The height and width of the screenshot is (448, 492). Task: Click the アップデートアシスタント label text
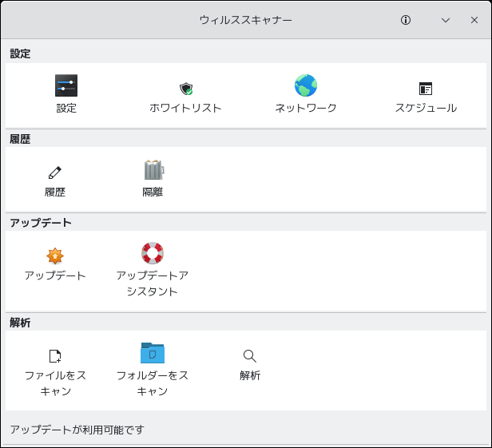coord(153,283)
